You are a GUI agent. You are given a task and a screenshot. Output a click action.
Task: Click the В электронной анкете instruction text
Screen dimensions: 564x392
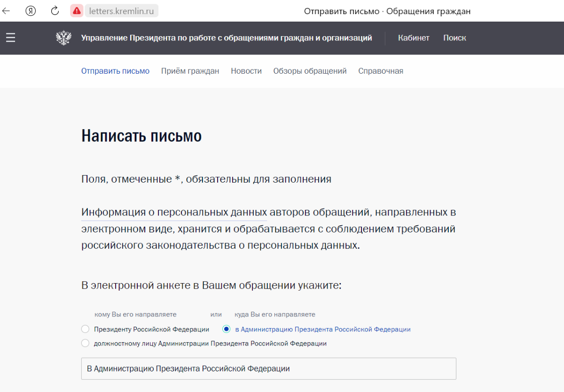(211, 285)
